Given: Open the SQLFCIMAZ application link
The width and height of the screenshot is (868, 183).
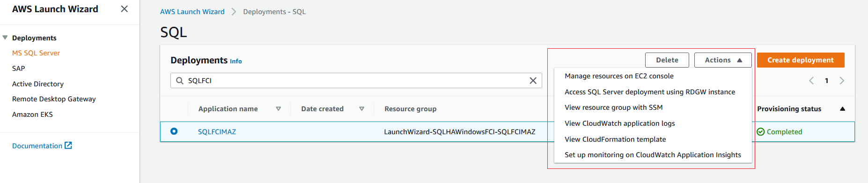Looking at the screenshot, I should [x=217, y=132].
